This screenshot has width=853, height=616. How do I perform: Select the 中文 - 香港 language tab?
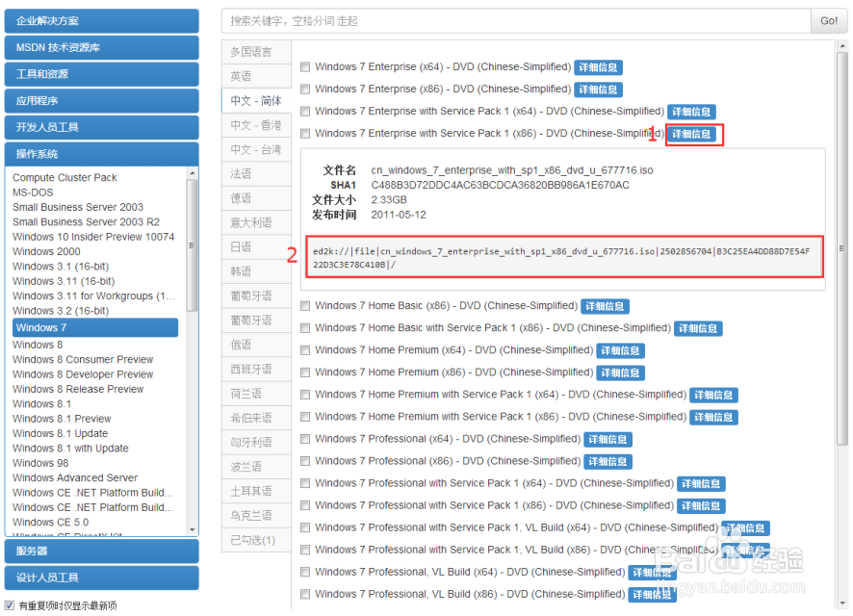coord(256,125)
